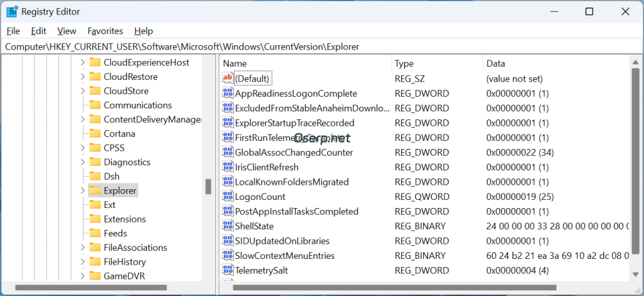Viewport: 644px width, 296px height.
Task: Expand the CloudStore key
Action: (x=82, y=90)
